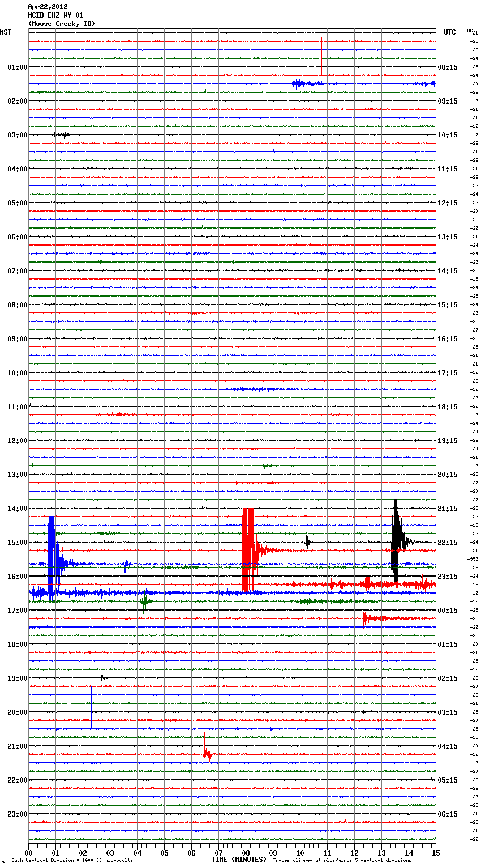The width and height of the screenshot is (481, 868).
Task: Click the 16:15 UTC time label
Action: [448, 338]
